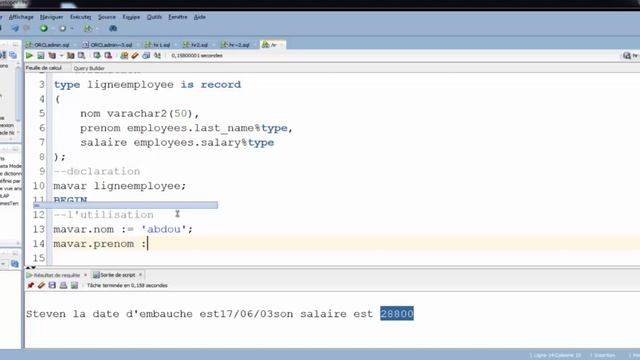Clear script output with the eraser icon
This screenshot has height=360, width=640.
pyautogui.click(x=41, y=285)
